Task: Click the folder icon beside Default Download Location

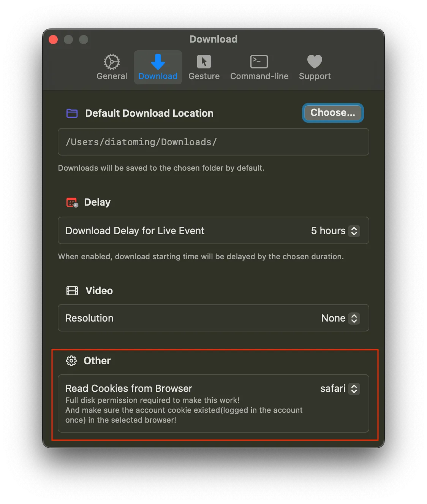Action: click(x=72, y=113)
